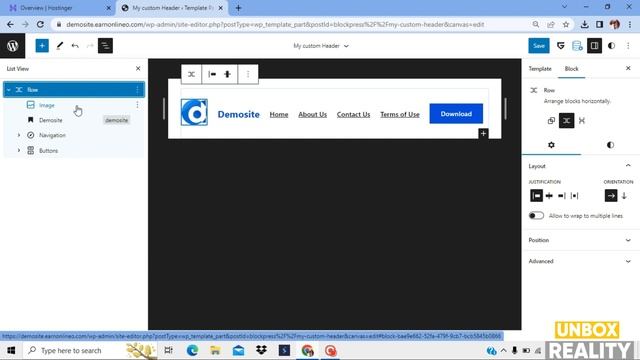
Task: Expand the Position panel
Action: 628,240
